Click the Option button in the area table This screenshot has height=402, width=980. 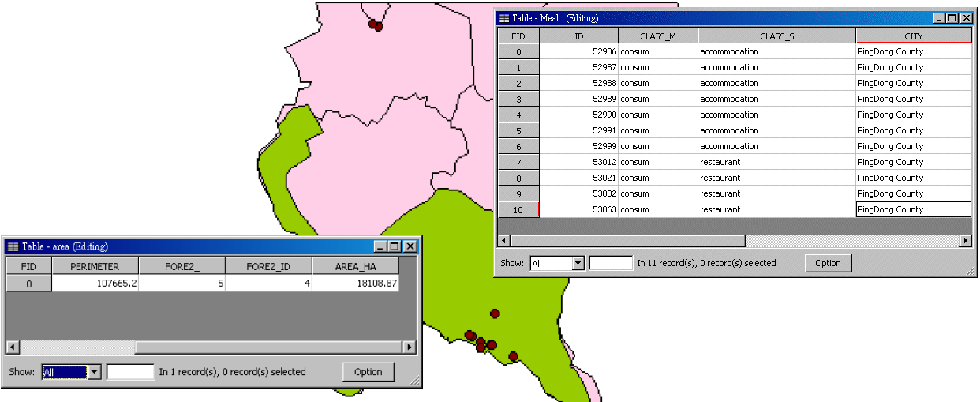368,372
